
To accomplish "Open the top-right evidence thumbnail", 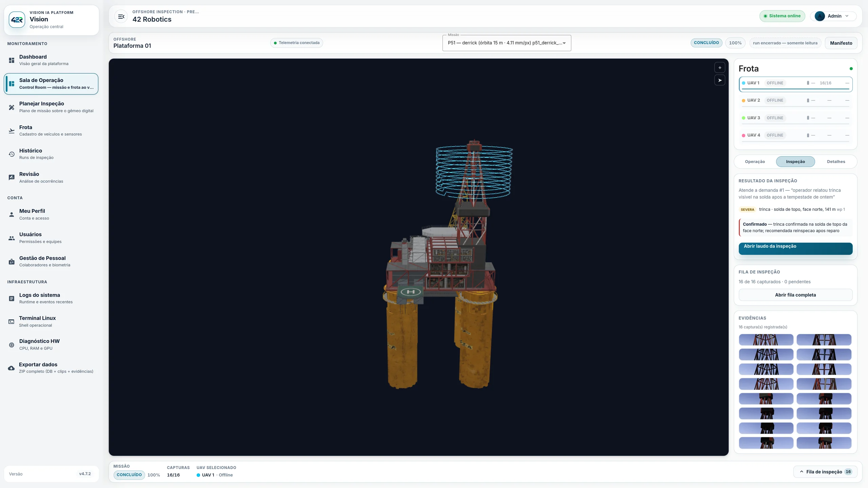I will click(x=824, y=340).
